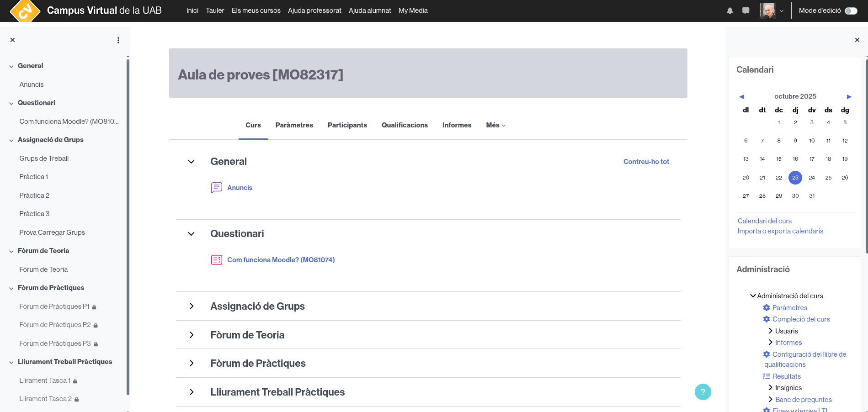868x412 pixels.
Task: Switch to the Participants tab
Action: click(347, 125)
